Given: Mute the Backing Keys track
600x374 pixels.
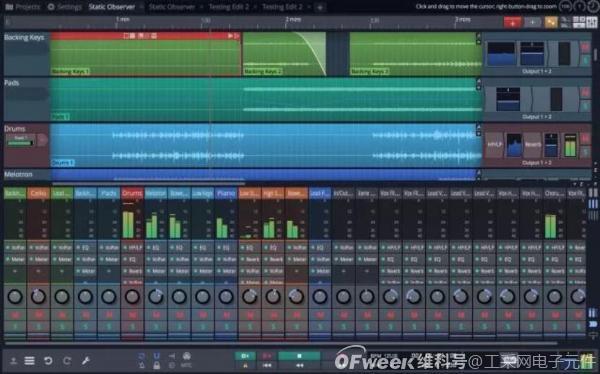Looking at the screenshot, I should pyautogui.click(x=585, y=47).
